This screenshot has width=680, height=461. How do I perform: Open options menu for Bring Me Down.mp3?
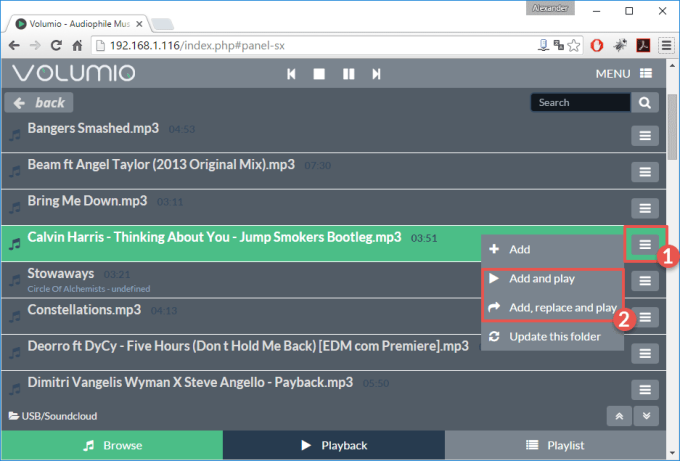point(645,208)
